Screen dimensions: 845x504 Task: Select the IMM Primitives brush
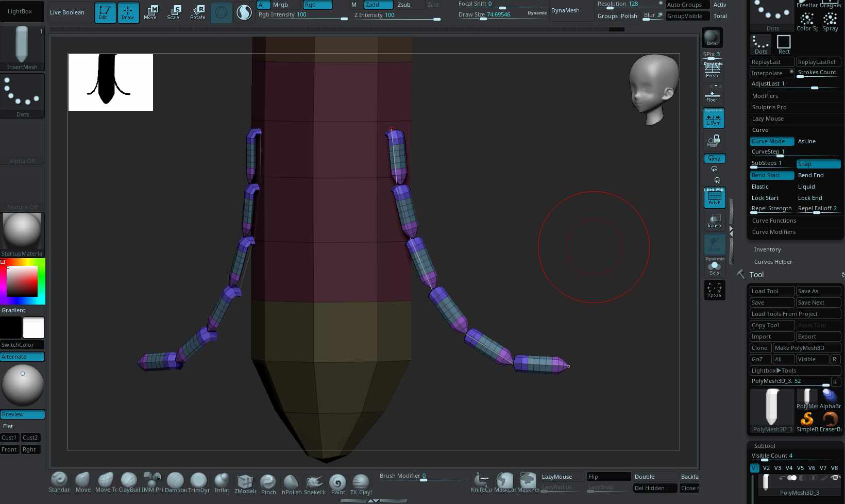tap(153, 483)
